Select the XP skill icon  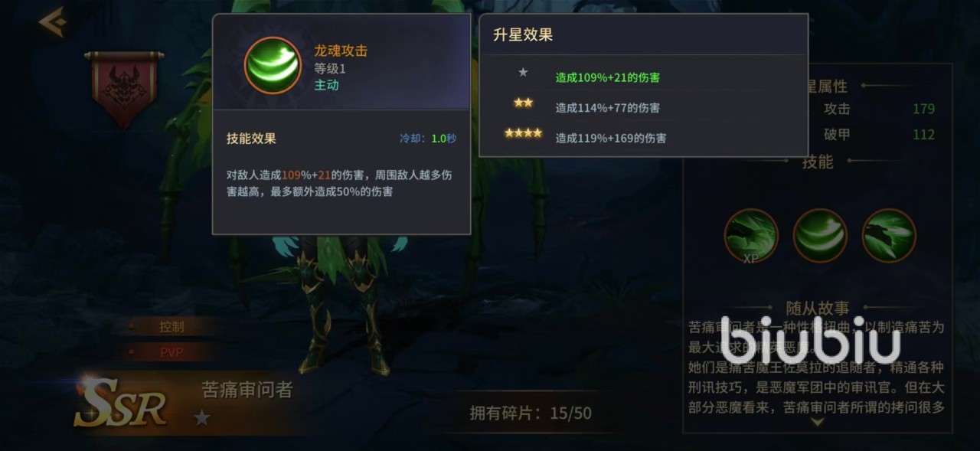pos(751,236)
